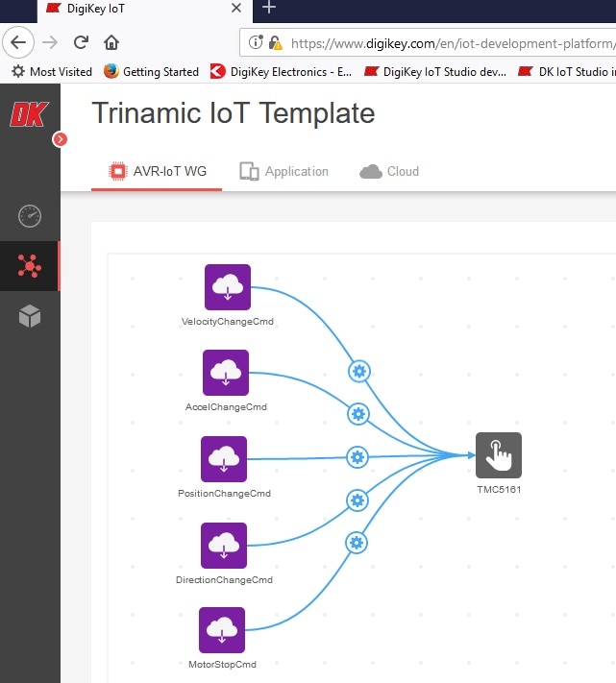The image size is (616, 683).
Task: Click the browser home button
Action: click(x=111, y=42)
